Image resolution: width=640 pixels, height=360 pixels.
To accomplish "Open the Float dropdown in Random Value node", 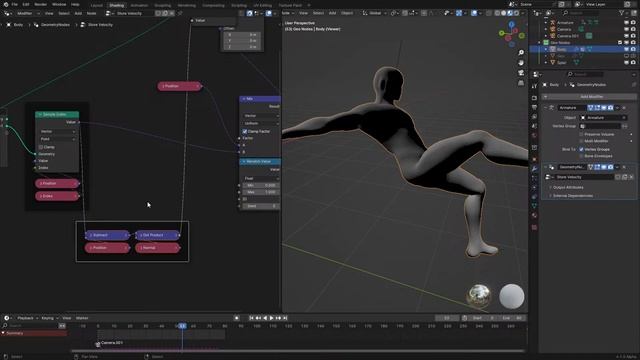I will point(261,178).
